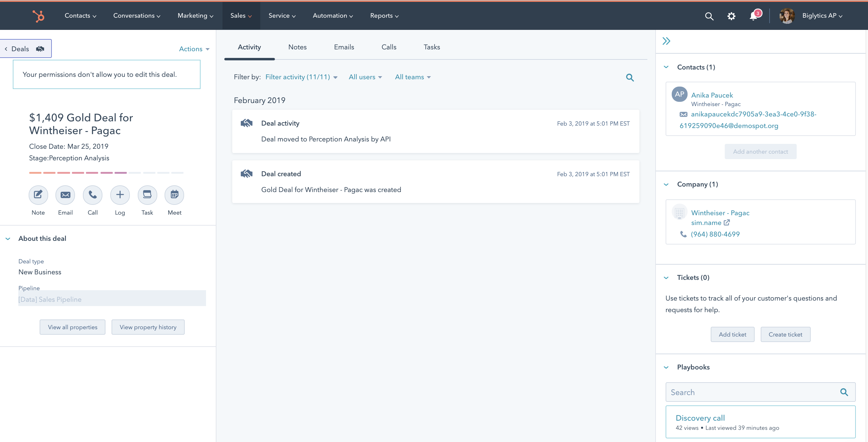Viewport: 868px width, 442px height.
Task: Click the deal stage progress bar
Action: [x=106, y=173]
